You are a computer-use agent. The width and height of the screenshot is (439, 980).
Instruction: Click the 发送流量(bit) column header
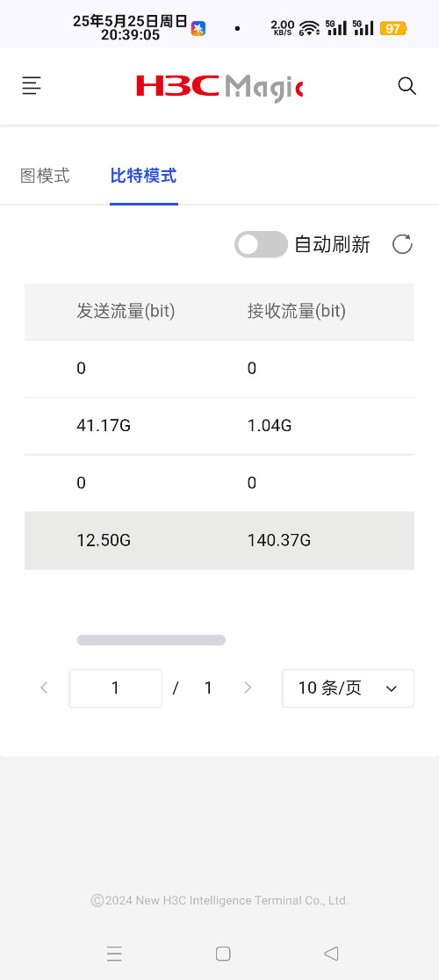[x=126, y=311]
